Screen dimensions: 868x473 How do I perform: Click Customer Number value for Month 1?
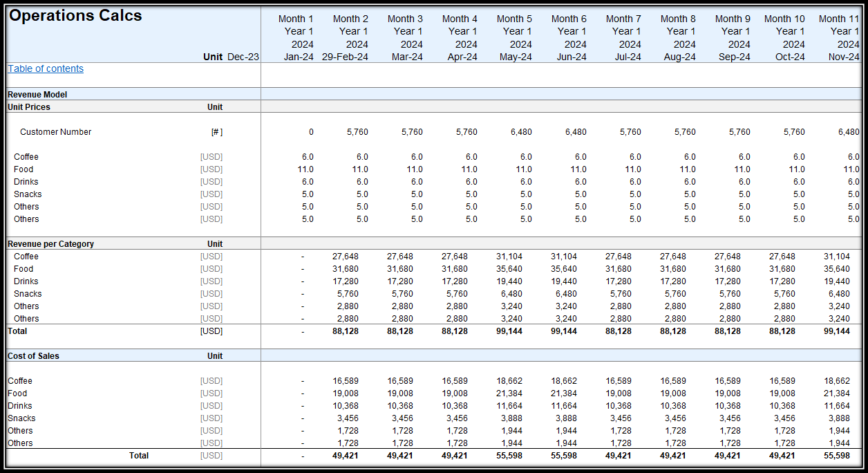point(310,132)
